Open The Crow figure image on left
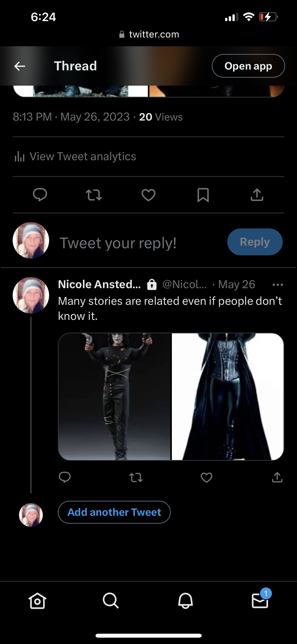The height and width of the screenshot is (644, 297). (114, 397)
